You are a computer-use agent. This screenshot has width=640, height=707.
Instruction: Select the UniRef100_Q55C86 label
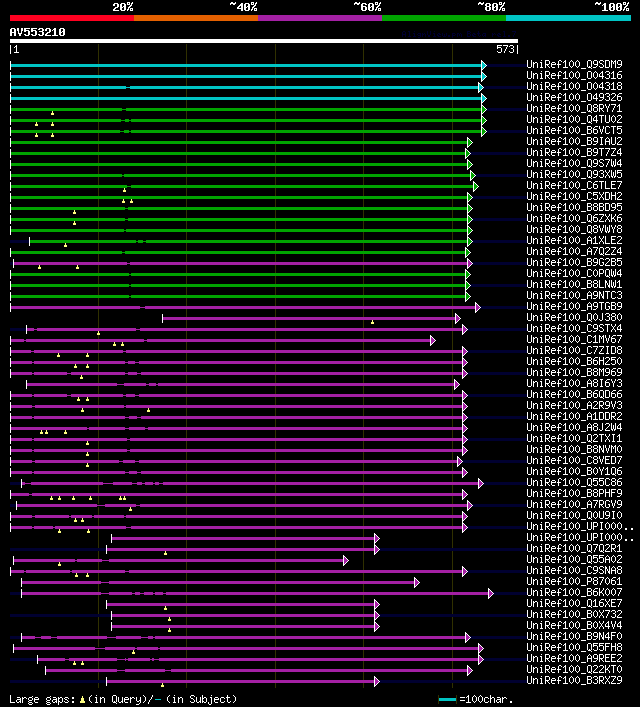574,482
